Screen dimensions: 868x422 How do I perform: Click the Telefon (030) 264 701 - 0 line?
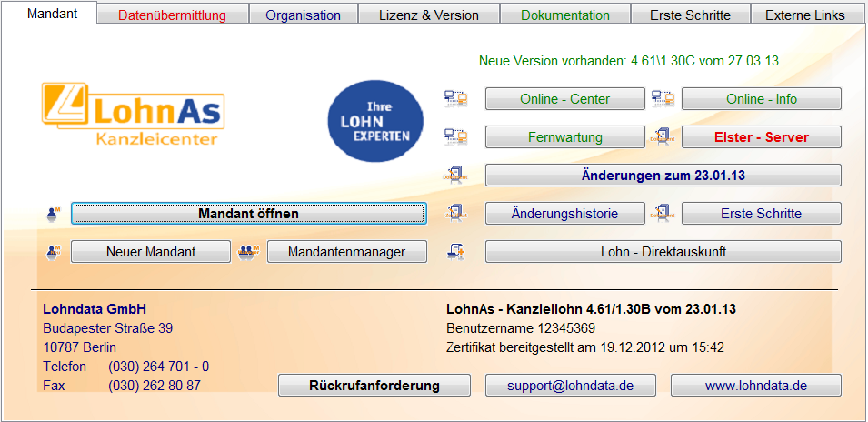coord(126,367)
